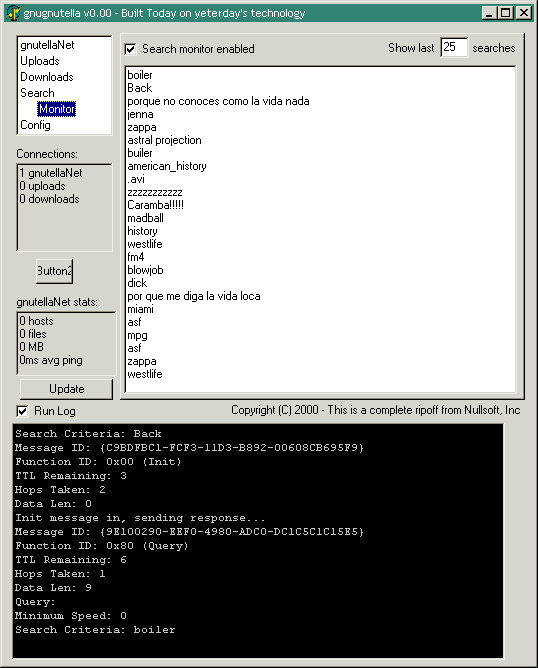This screenshot has height=668, width=538.
Task: Select the 'american_history' search entry
Action: tap(167, 166)
